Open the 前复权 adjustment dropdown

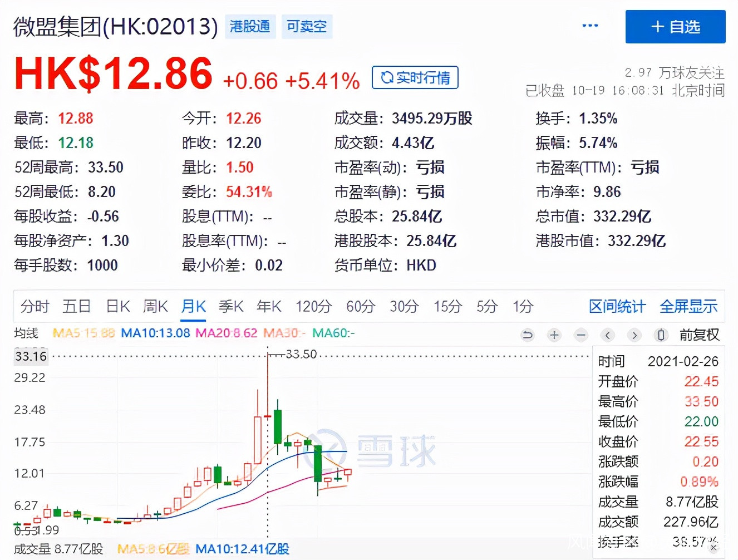699,335
